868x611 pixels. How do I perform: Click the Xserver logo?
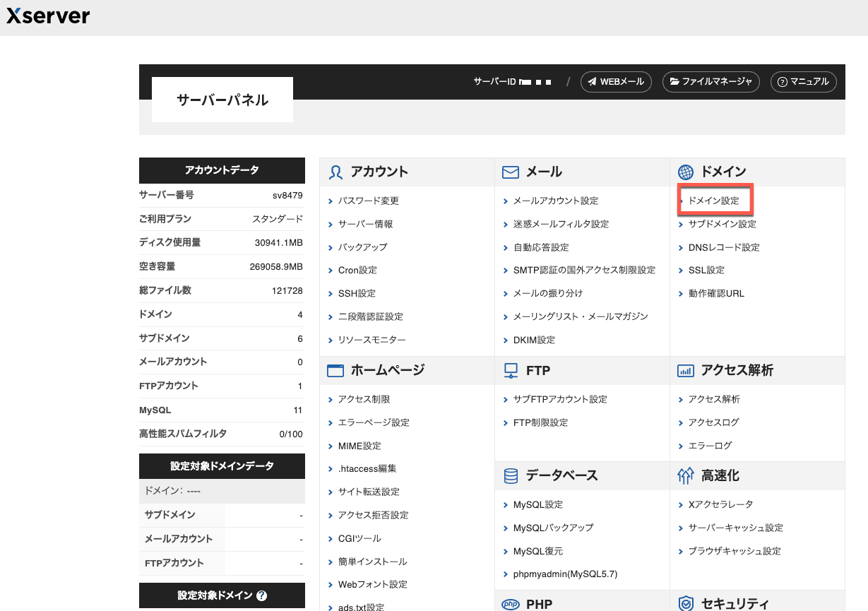(48, 16)
